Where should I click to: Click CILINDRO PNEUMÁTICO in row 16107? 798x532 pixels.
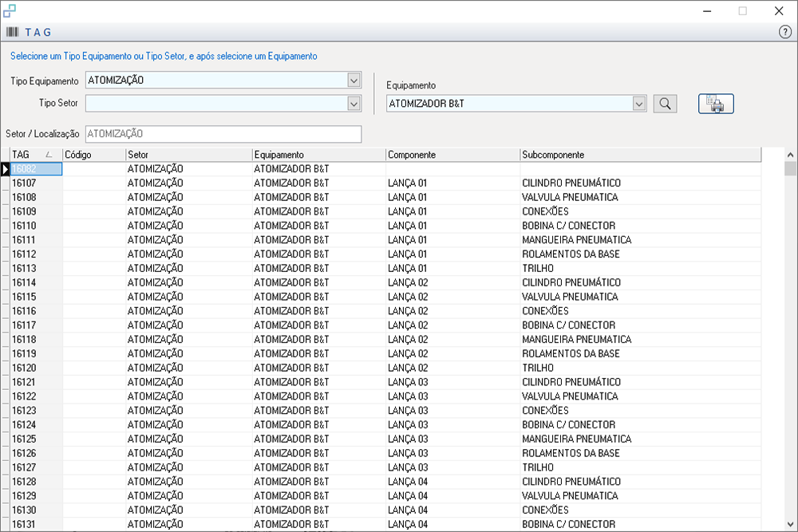[x=571, y=183]
